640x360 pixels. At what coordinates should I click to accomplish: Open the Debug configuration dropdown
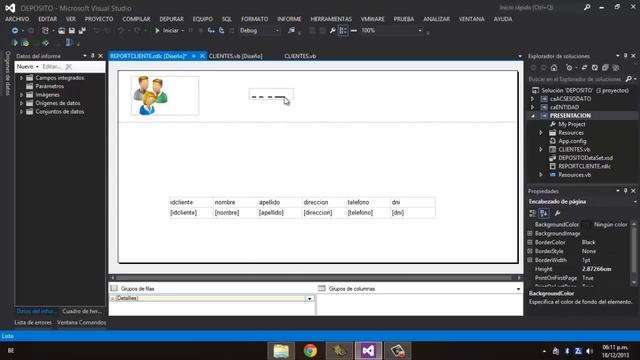point(277,31)
